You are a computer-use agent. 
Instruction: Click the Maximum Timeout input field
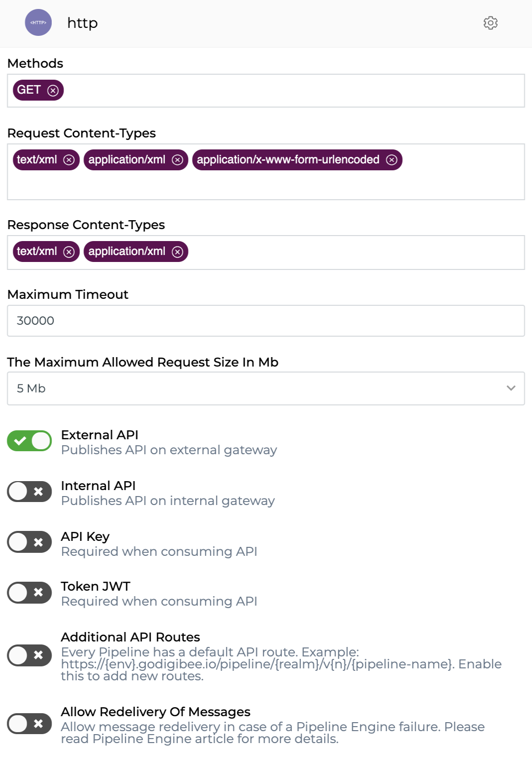tap(266, 321)
